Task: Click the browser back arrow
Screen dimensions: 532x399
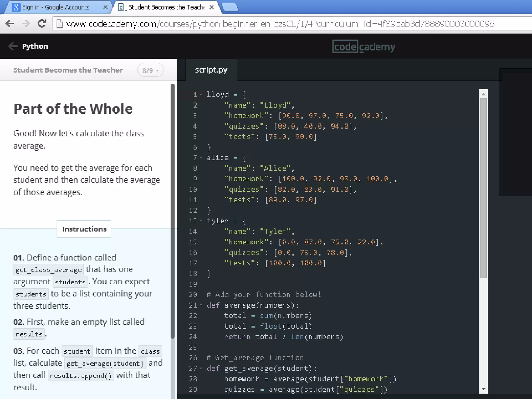Action: click(10, 24)
